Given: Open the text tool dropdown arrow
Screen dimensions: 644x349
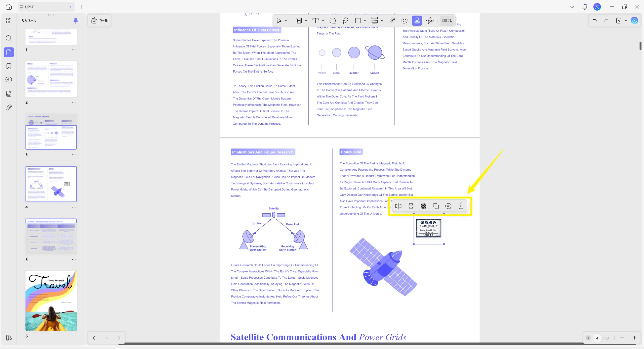Looking at the screenshot, I should click(x=323, y=21).
